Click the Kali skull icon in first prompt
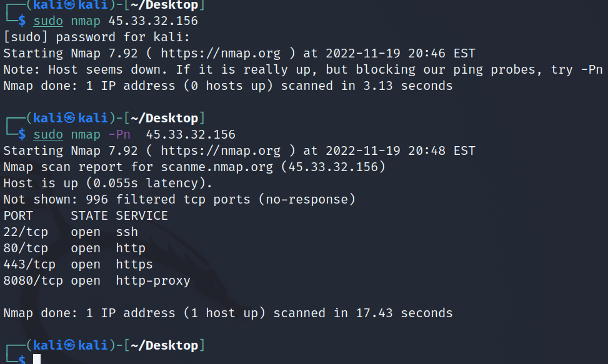 coord(70,4)
